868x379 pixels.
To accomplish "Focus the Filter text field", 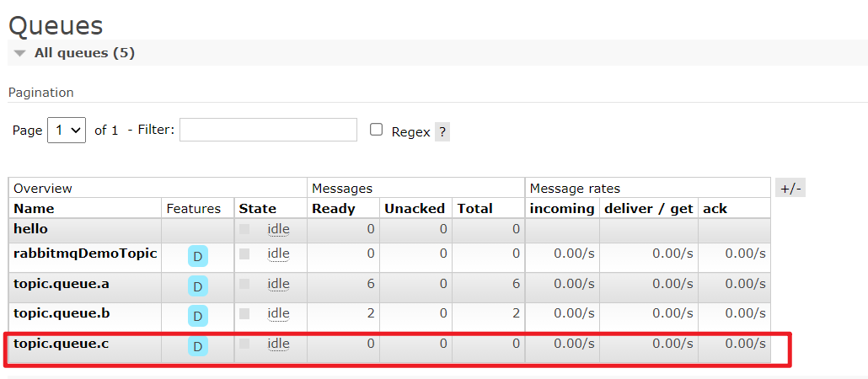I will tap(269, 130).
